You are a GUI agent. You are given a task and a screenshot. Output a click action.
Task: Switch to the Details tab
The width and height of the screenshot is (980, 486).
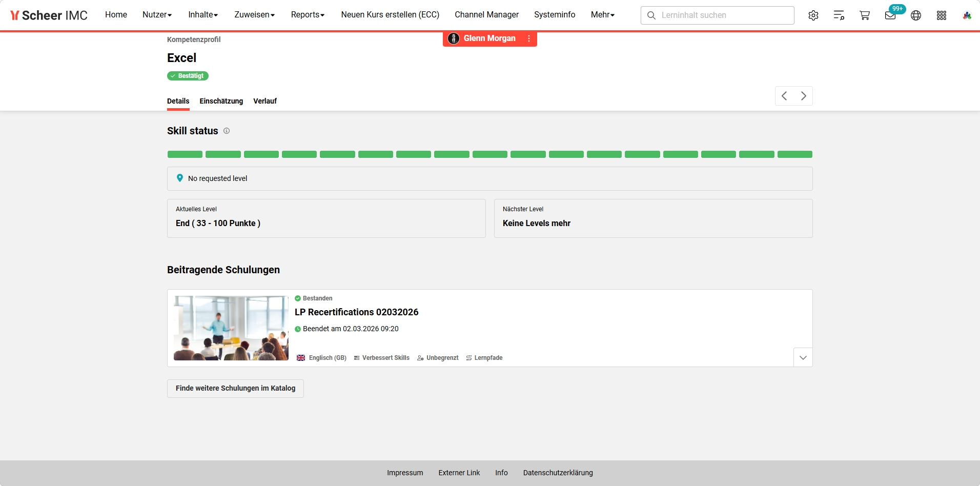coord(178,101)
